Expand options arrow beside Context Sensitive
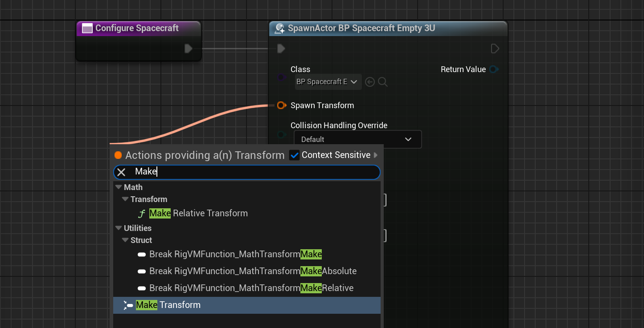Viewport: 644px width, 328px height. click(x=376, y=155)
